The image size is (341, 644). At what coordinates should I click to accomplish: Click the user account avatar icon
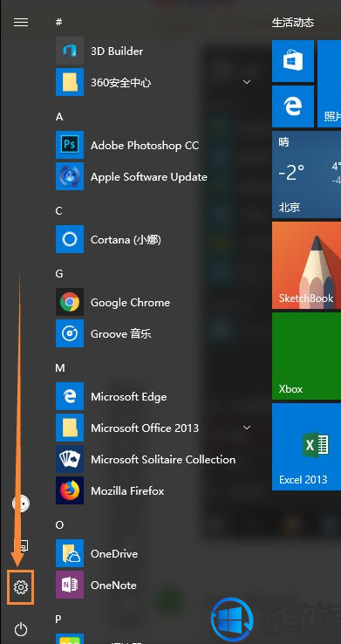point(21,503)
